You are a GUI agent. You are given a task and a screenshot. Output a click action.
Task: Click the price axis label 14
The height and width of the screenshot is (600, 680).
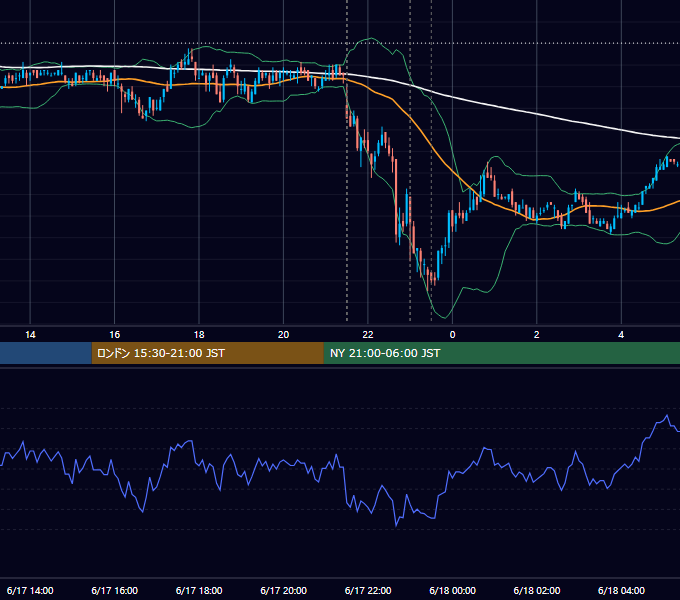point(30,335)
